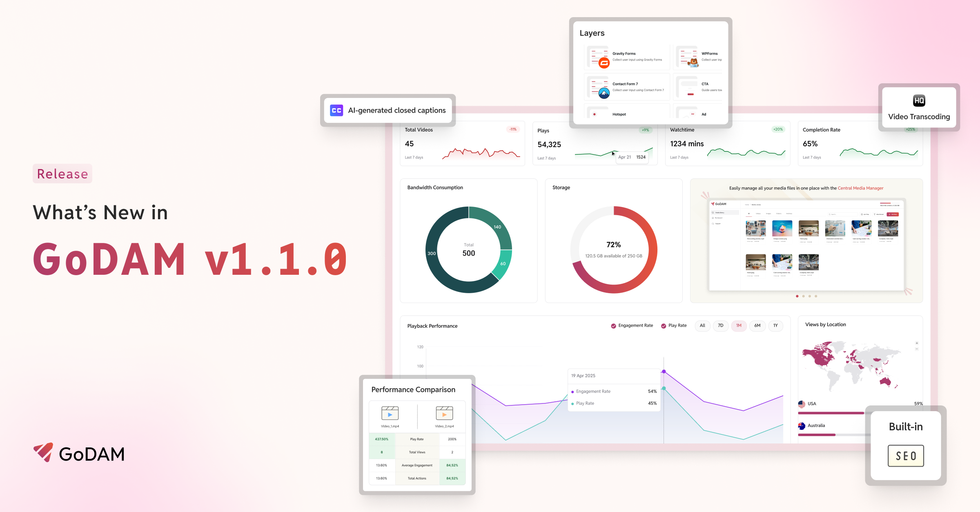The height and width of the screenshot is (512, 980).
Task: Click the Plays value 54,325
Action: [549, 145]
